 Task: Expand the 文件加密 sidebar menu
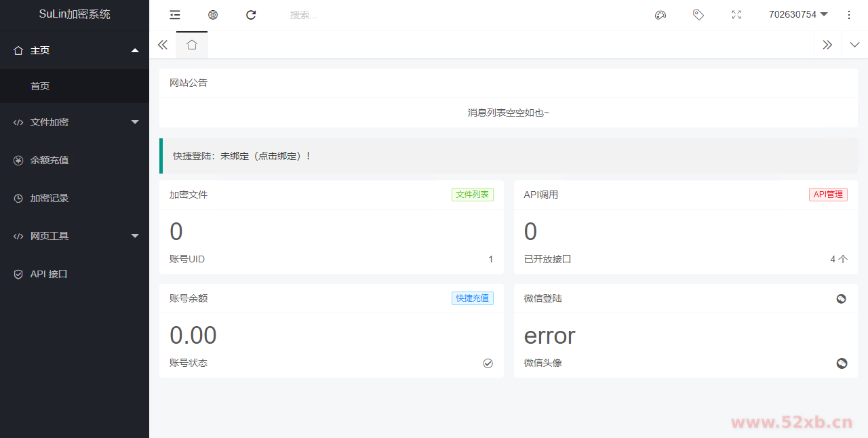click(75, 122)
